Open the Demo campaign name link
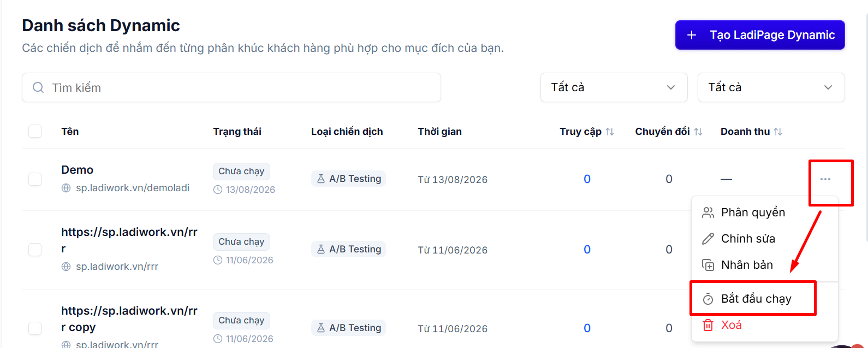 78,170
